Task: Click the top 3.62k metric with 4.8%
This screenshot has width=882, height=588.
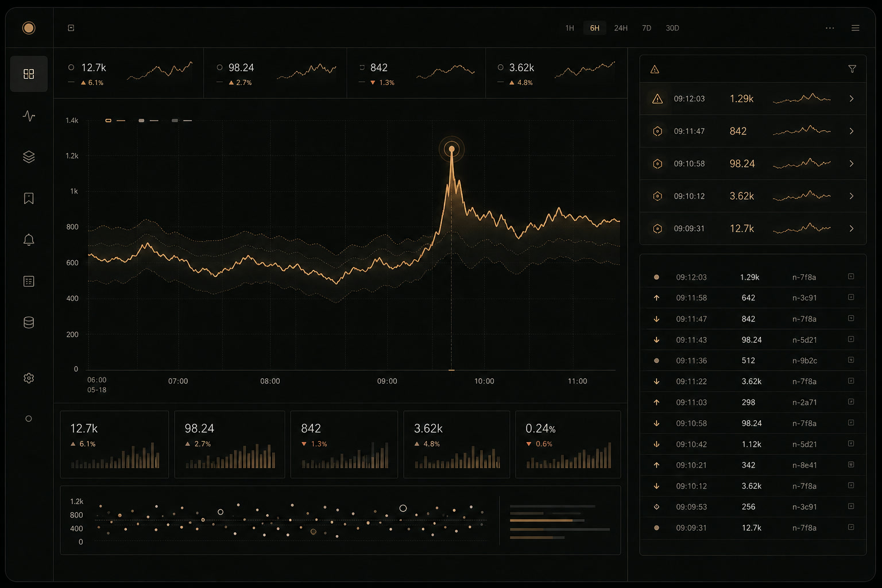Action: pos(556,73)
